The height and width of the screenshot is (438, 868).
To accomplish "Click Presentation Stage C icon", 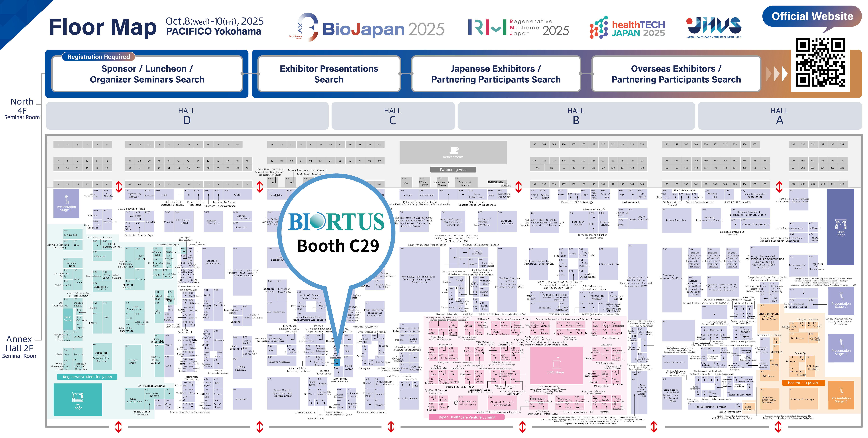I will pos(66,199).
